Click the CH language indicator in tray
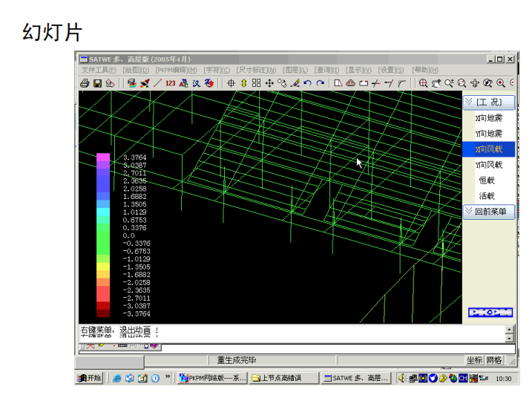Screen dimensions: 532x398 [x=463, y=378]
